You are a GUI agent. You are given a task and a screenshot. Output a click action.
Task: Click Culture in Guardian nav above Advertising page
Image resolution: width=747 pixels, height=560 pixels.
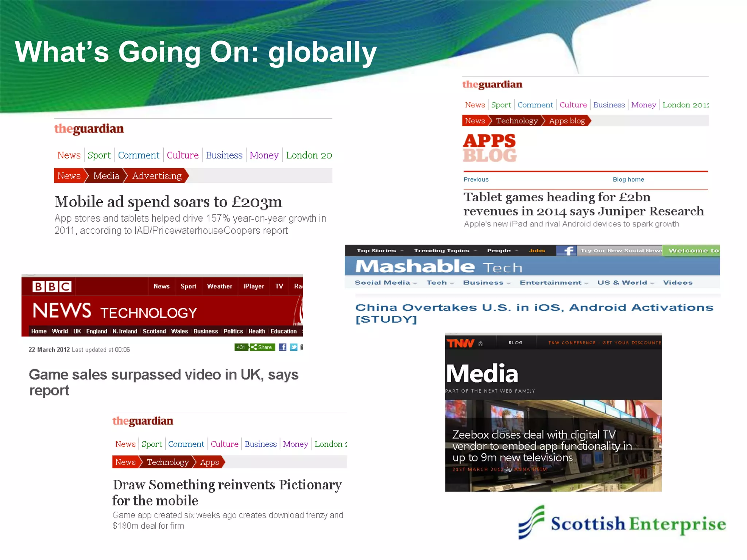(183, 155)
